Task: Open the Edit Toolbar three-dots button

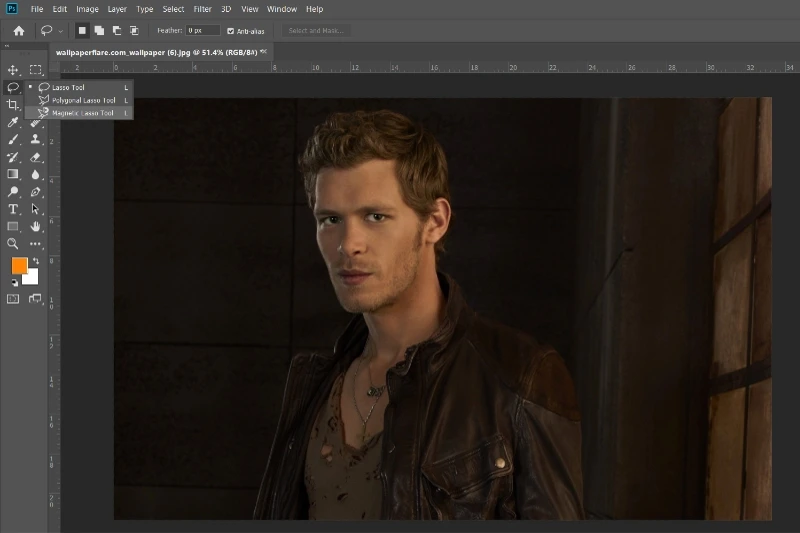Action: coord(35,244)
